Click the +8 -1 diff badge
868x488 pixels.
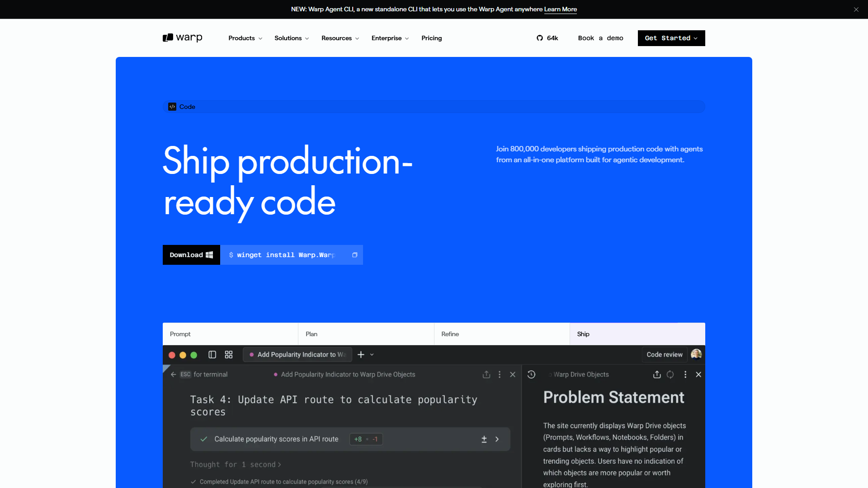(x=366, y=439)
